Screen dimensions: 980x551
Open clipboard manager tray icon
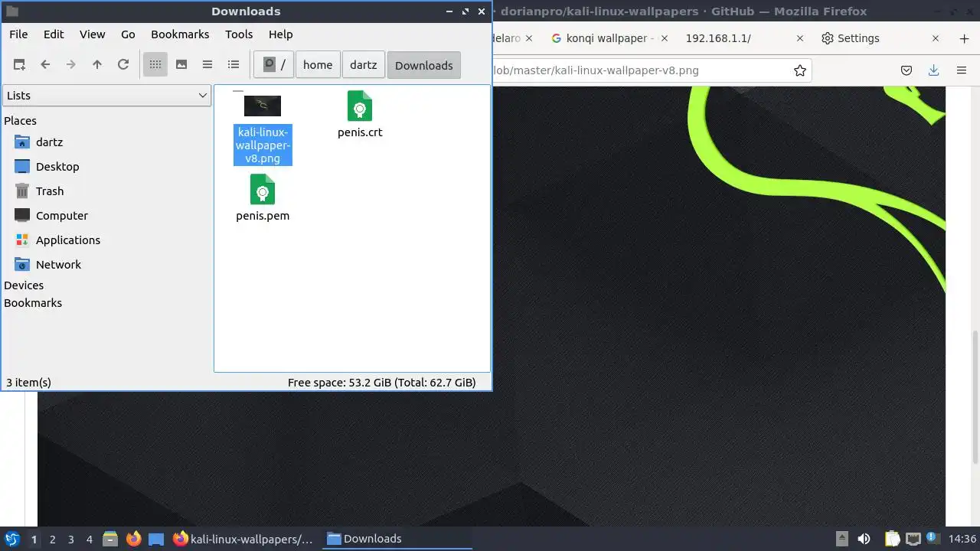tap(893, 539)
